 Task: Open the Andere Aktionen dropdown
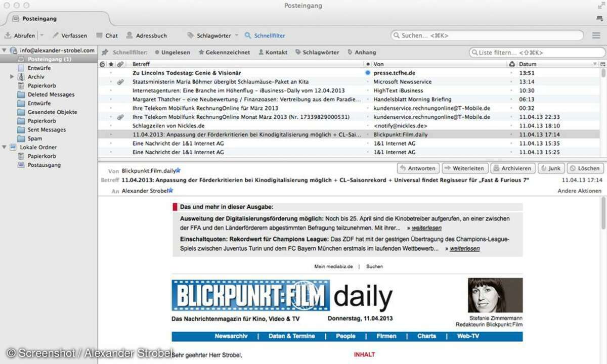[x=580, y=191]
